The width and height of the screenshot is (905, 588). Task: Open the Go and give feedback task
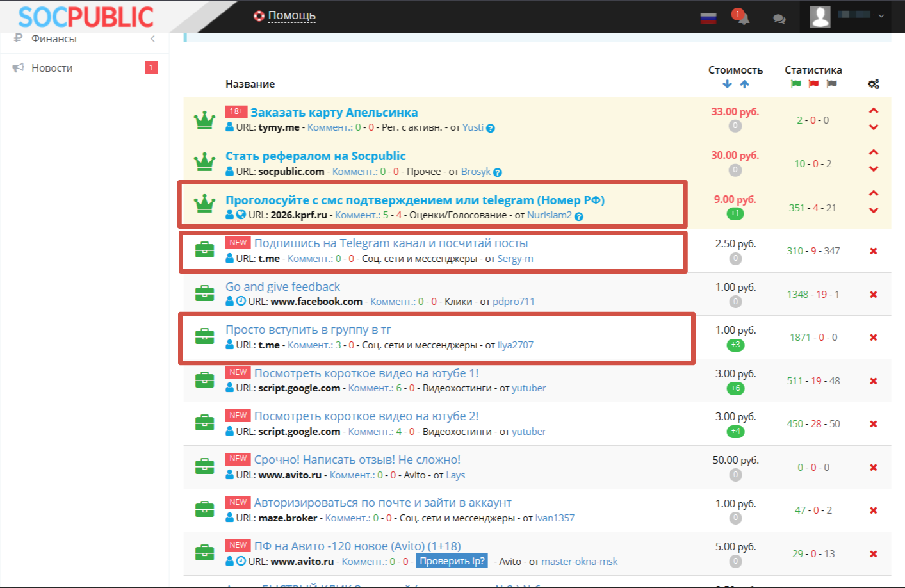point(282,287)
